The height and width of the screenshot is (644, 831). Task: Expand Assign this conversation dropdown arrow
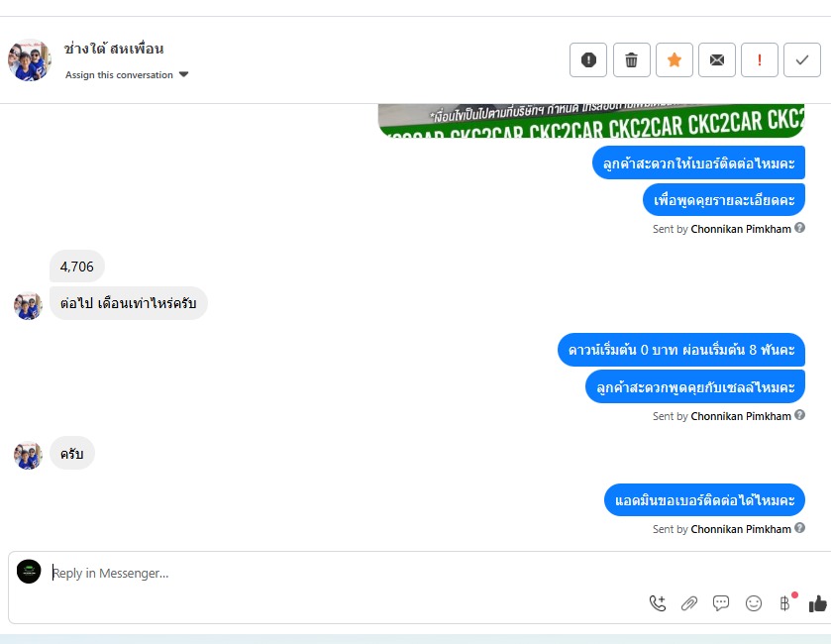point(183,74)
